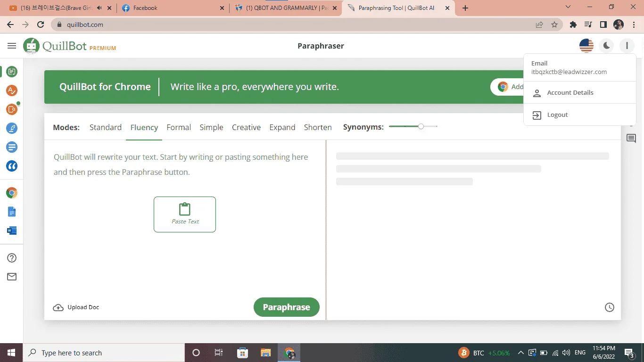Open the hamburger navigation menu
This screenshot has width=644, height=362.
pyautogui.click(x=12, y=46)
